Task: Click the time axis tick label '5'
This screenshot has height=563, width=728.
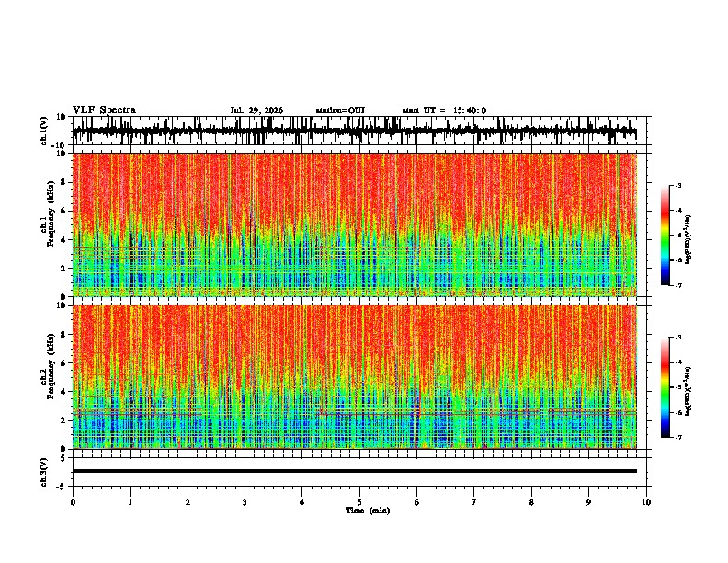Action: click(x=359, y=502)
